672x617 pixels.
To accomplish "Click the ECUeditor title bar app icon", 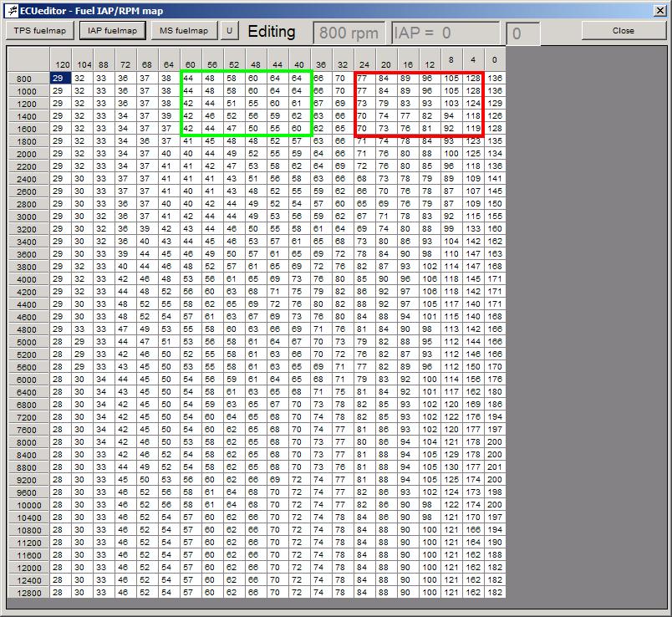I will 13,11.
